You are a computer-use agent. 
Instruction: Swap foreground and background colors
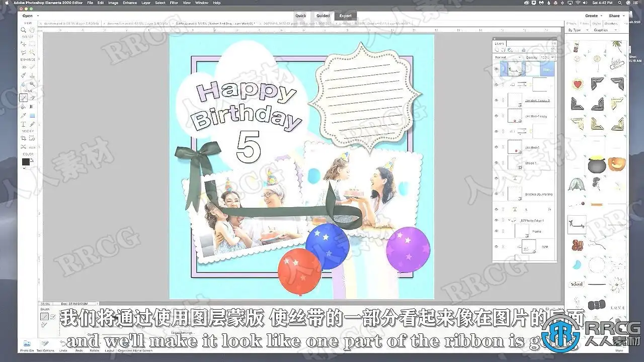[32, 159]
